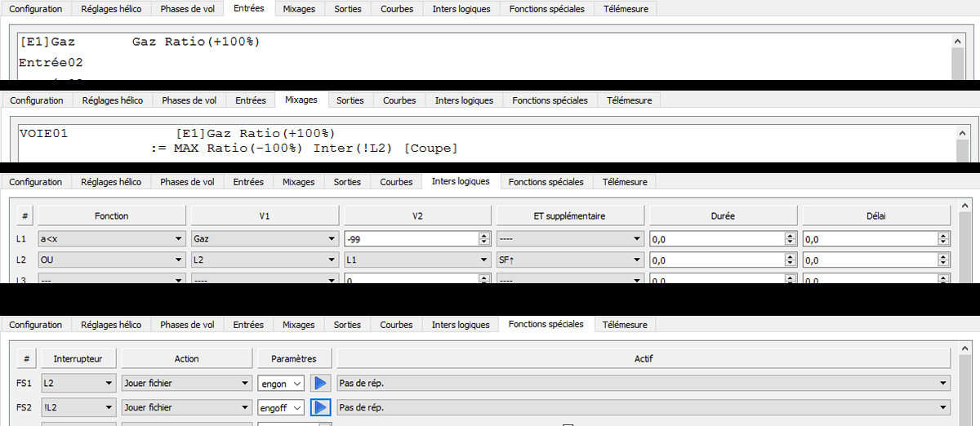Click the Actif column header button
980x426 pixels.
[644, 359]
